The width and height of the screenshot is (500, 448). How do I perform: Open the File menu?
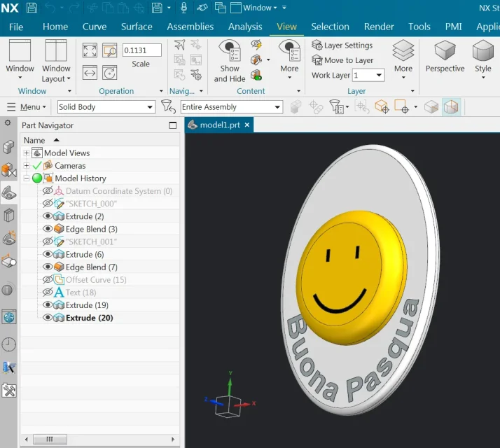16,27
